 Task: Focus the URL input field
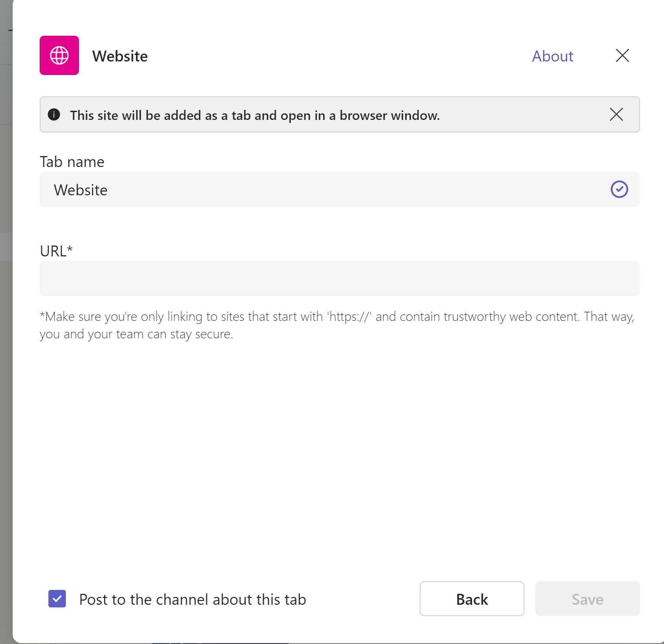pyautogui.click(x=339, y=279)
